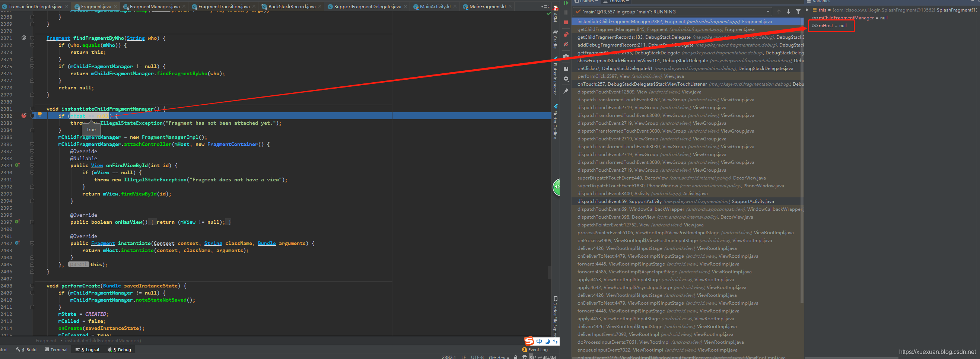Open View Breakpoints red circles icon

click(x=566, y=34)
